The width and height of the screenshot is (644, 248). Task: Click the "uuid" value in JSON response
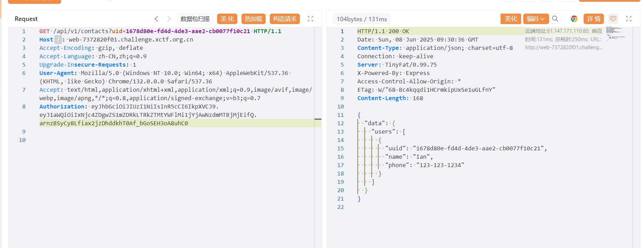click(478, 148)
